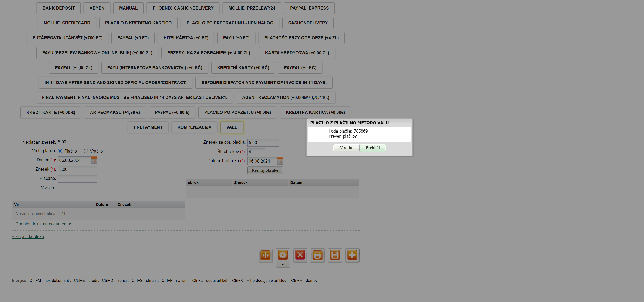Click the red X delete icon
644x302 pixels.
click(300, 255)
